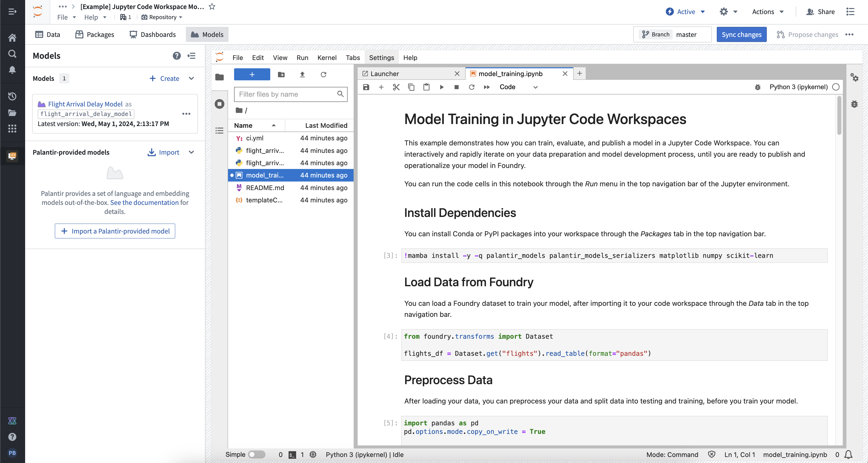Screen dimensions: 868x463
Task: Restart kernel and run all cells
Action: [486, 87]
